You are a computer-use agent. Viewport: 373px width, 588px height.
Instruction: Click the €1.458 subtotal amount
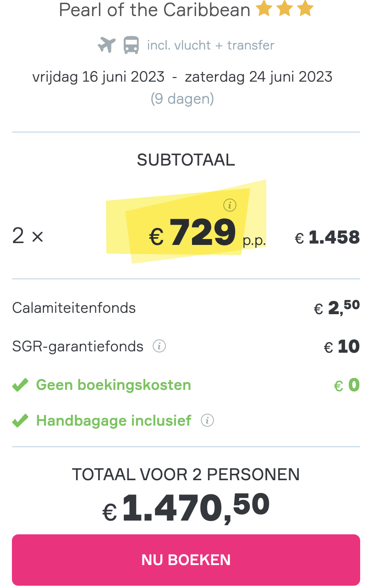coord(327,237)
